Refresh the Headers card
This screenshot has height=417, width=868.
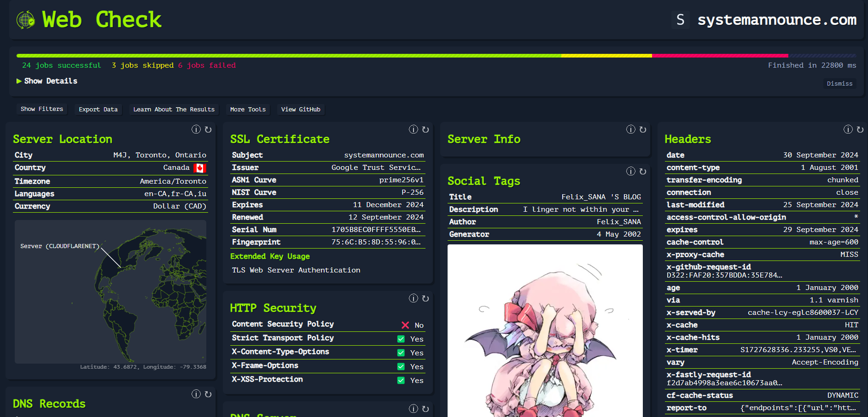coord(860,129)
